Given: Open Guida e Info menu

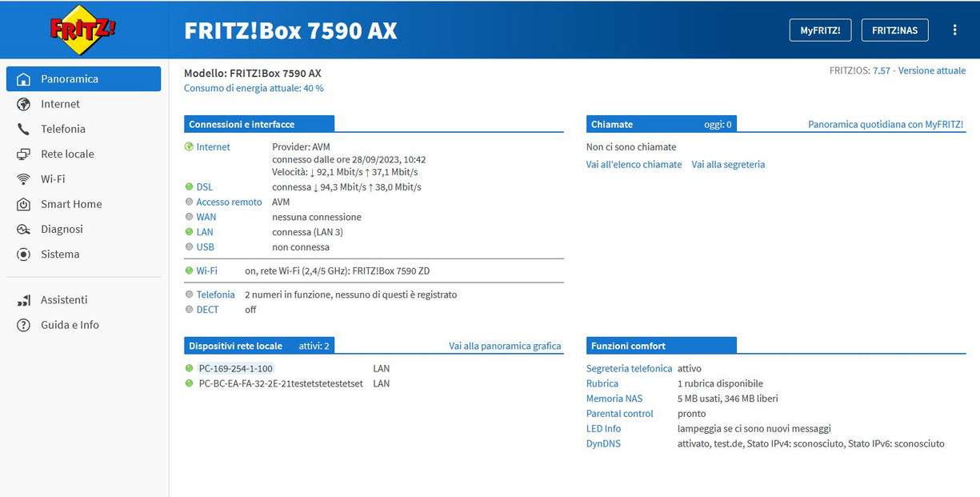Looking at the screenshot, I should (83, 325).
